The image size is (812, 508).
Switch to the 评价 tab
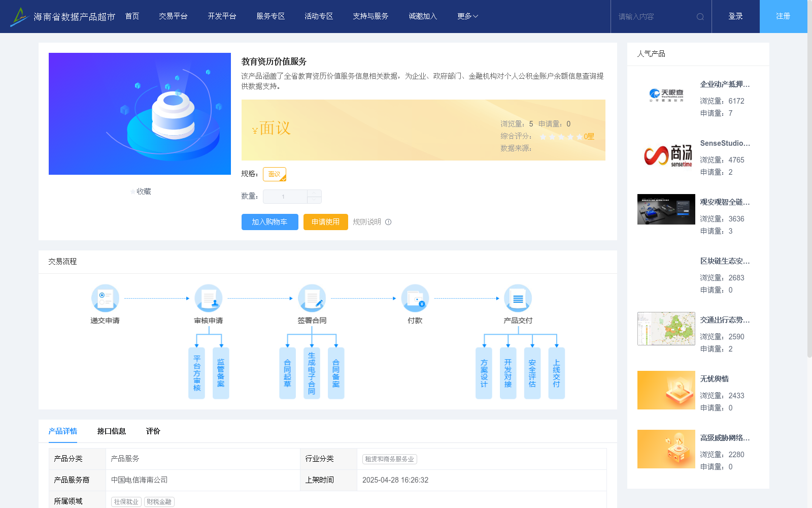153,431
